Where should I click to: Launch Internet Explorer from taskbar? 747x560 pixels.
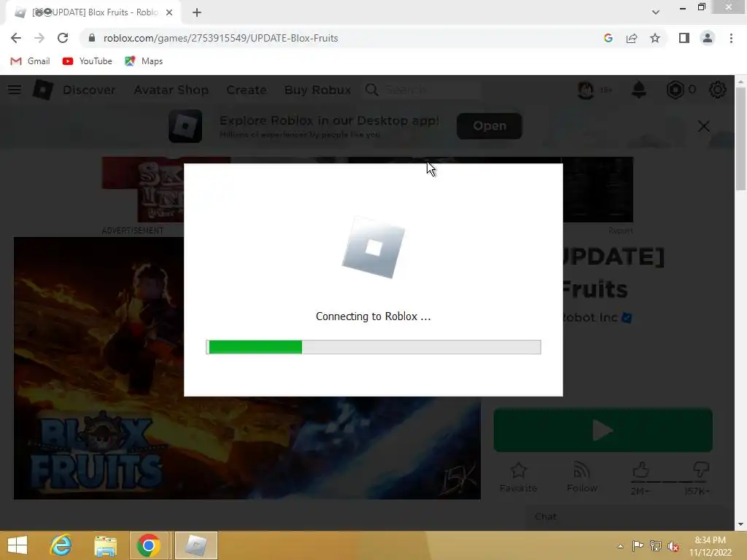61,545
